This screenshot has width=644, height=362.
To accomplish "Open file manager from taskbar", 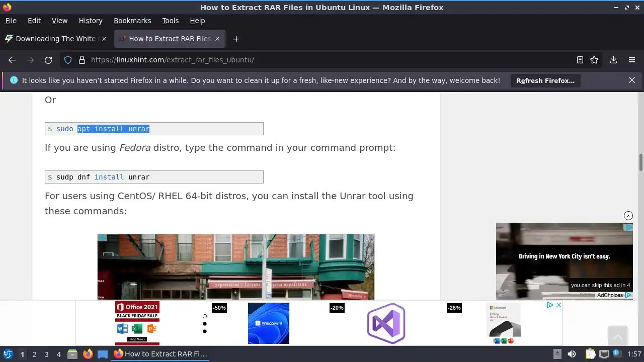I will [72, 354].
